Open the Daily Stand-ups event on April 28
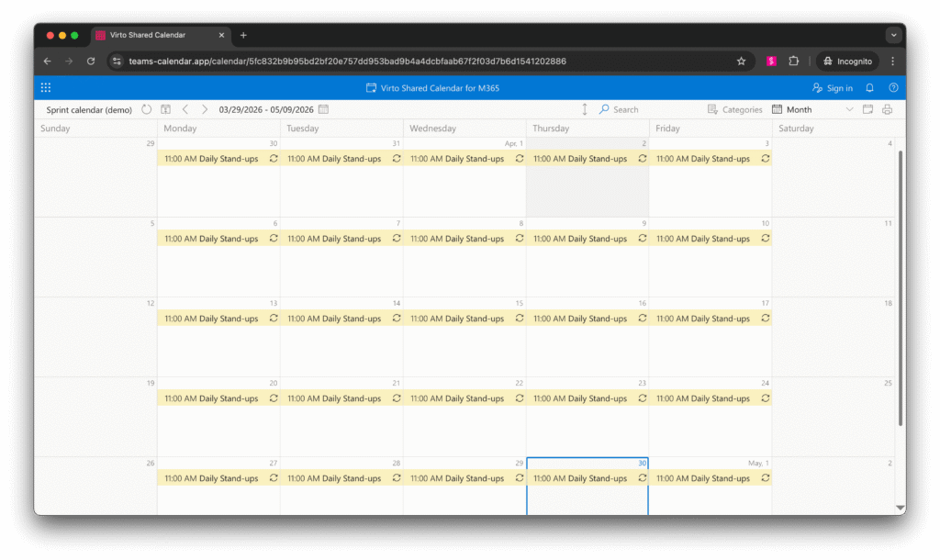 pyautogui.click(x=341, y=478)
